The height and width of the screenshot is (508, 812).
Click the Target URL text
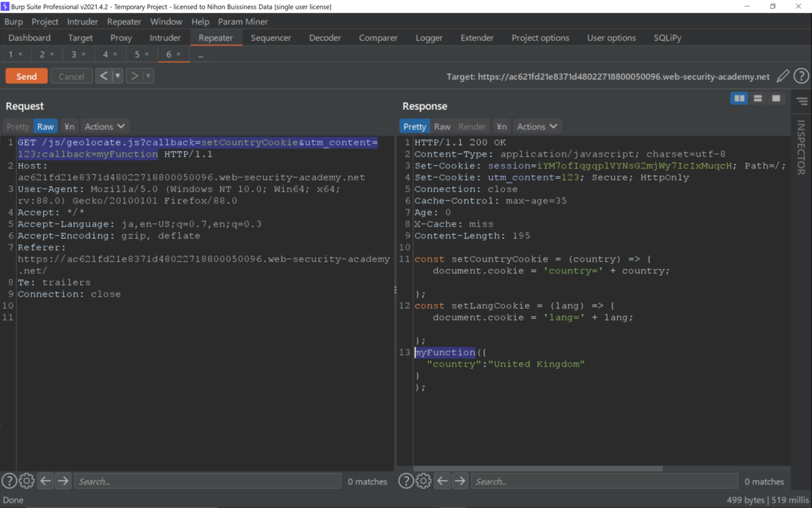pyautogui.click(x=608, y=77)
